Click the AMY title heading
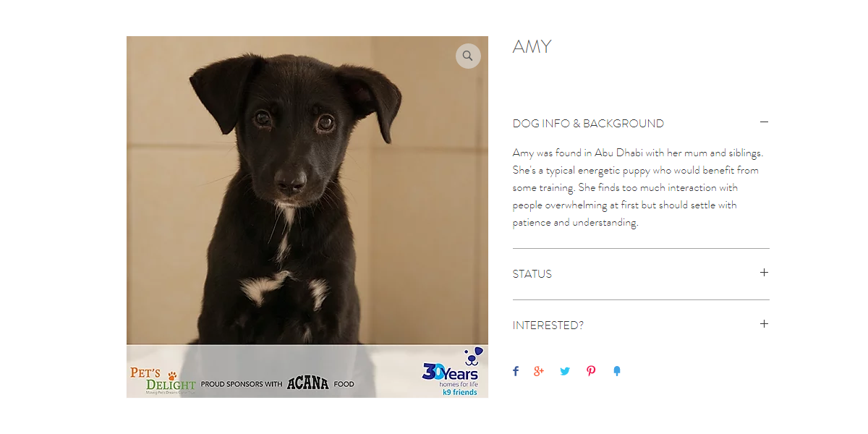 [x=532, y=47]
